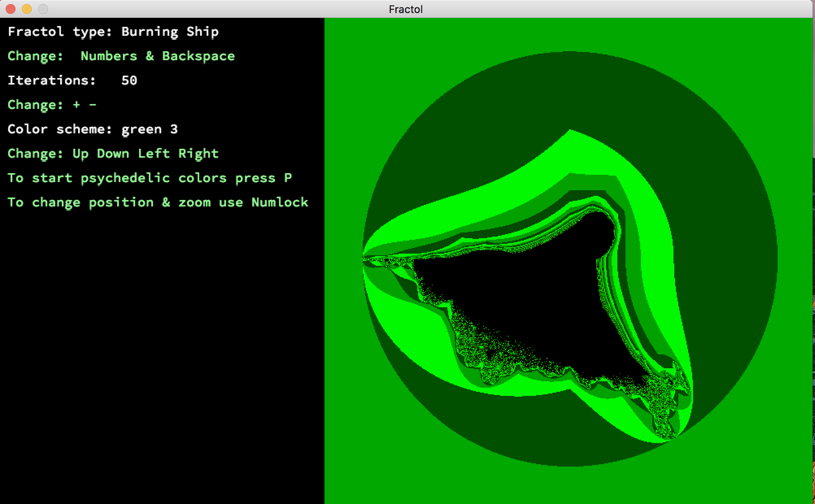Click the pointed top tip of fractal
This screenshot has width=815, height=504.
pos(570,130)
